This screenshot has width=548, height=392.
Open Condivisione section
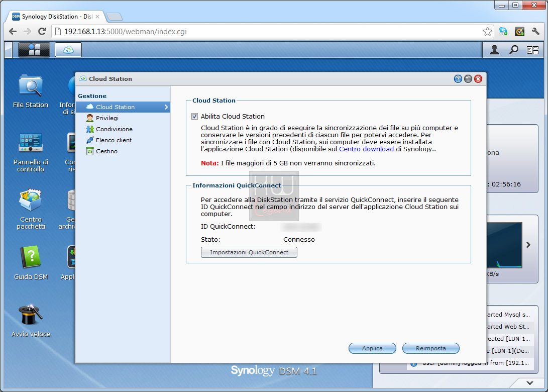point(123,129)
